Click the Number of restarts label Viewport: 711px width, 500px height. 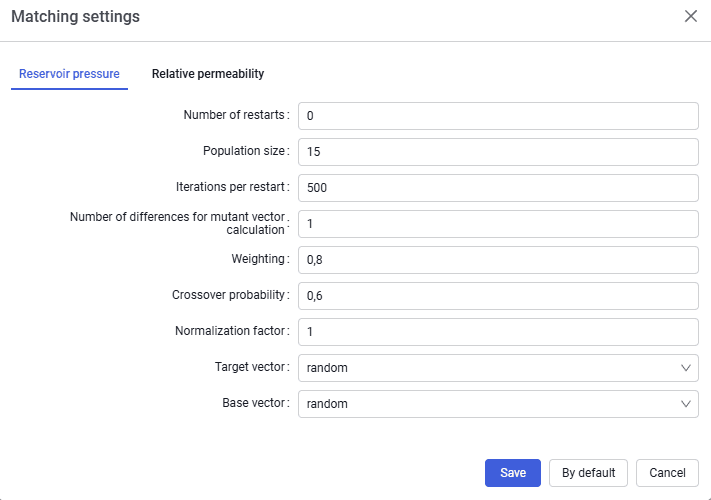pyautogui.click(x=234, y=115)
